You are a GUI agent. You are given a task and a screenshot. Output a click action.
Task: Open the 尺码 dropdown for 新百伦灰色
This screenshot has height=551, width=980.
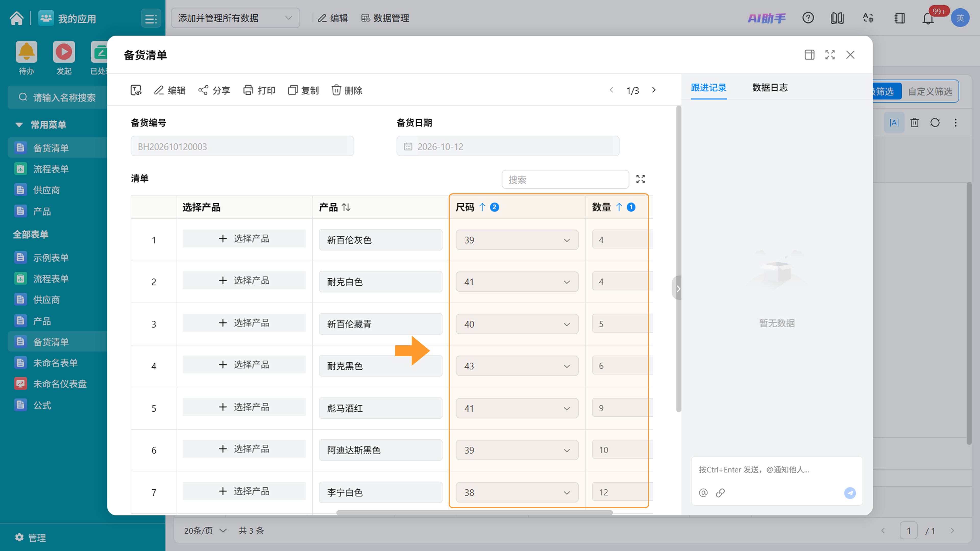(x=517, y=240)
